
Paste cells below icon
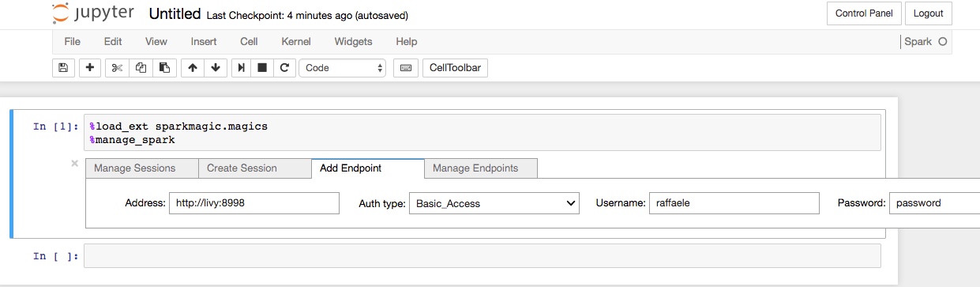[x=163, y=68]
